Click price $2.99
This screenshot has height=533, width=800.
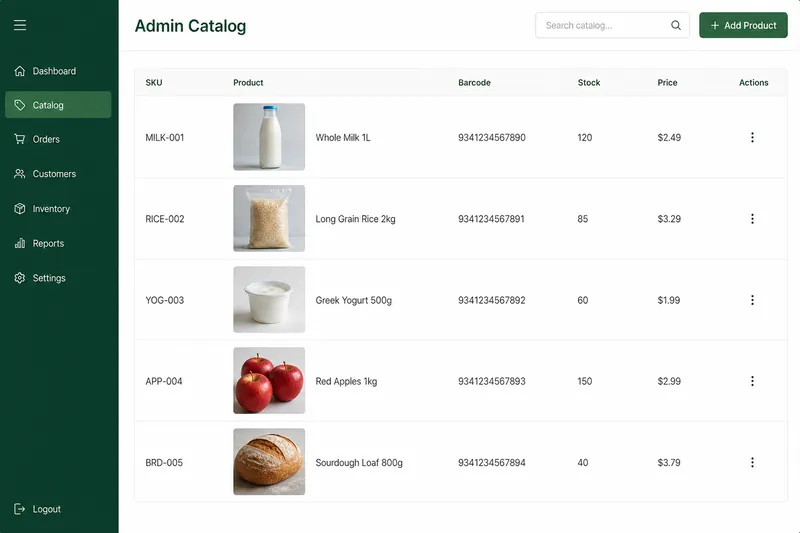coord(669,381)
